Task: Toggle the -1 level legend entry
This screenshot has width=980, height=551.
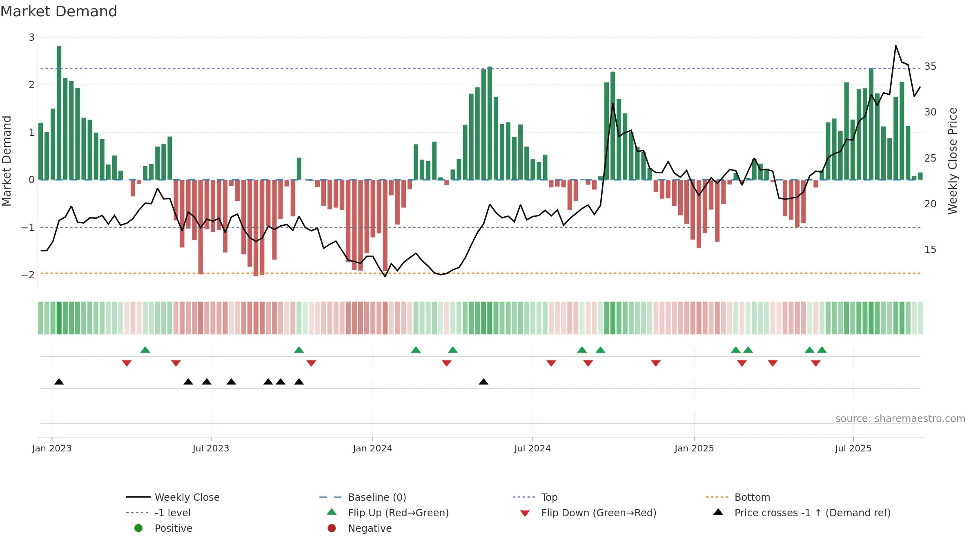Action: click(158, 513)
